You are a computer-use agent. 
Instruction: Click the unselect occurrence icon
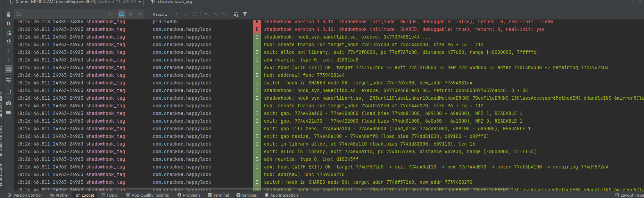[x=215, y=14]
